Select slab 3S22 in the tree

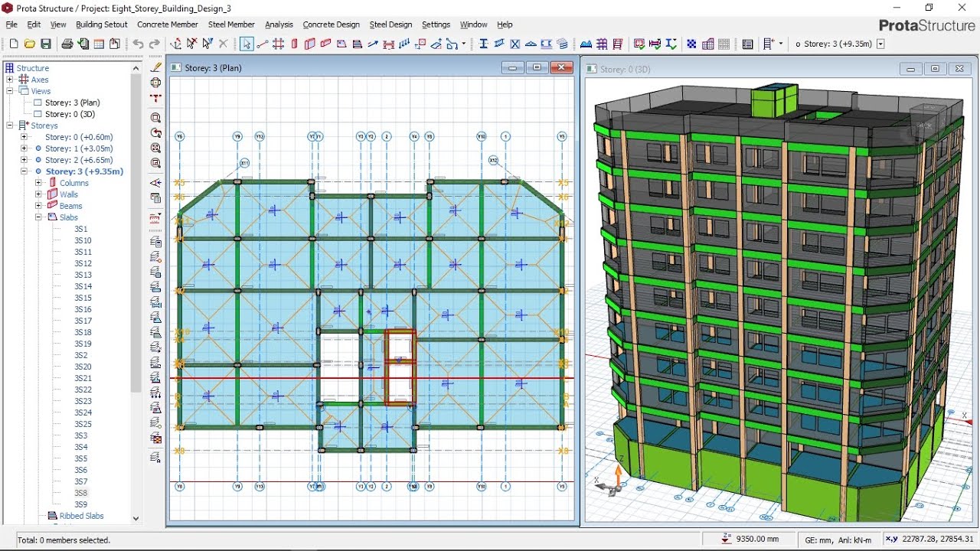click(x=83, y=390)
